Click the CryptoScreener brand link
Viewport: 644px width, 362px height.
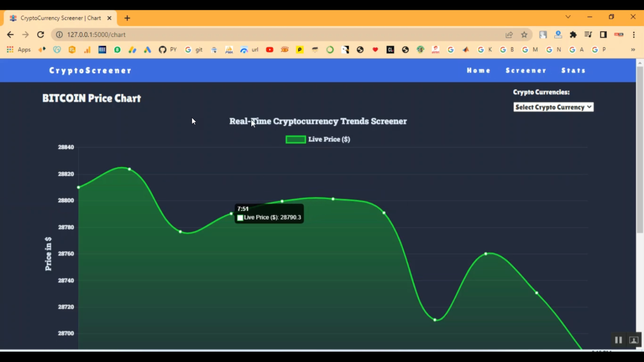coord(90,70)
